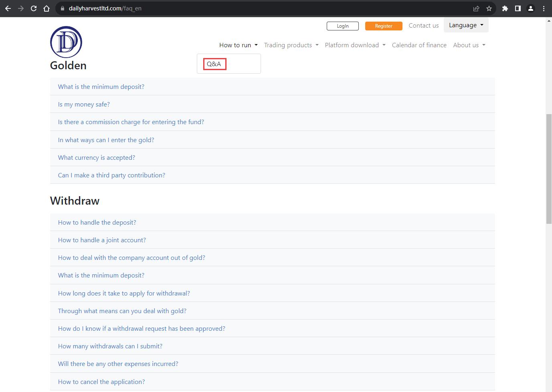The image size is (552, 392).
Task: Expand 'How to handle a joint account?'
Action: (x=273, y=240)
